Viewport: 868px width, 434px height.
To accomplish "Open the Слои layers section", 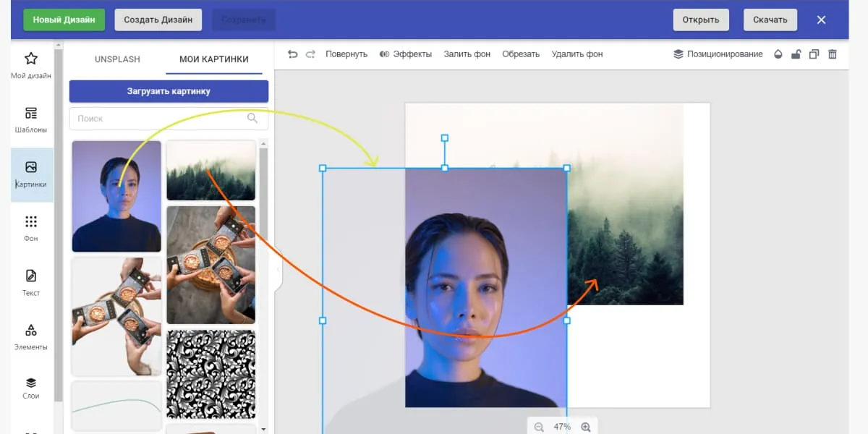I will pyautogui.click(x=31, y=388).
